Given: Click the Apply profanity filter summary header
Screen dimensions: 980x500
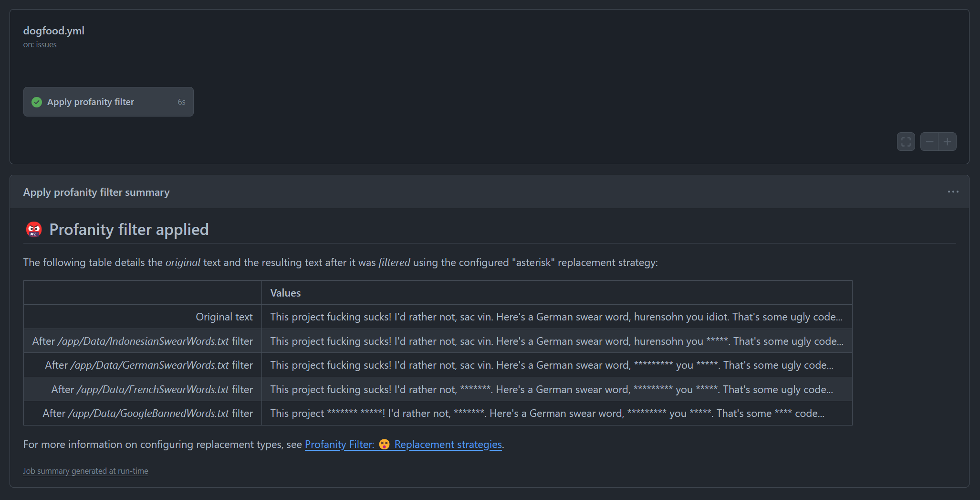Looking at the screenshot, I should click(x=96, y=192).
